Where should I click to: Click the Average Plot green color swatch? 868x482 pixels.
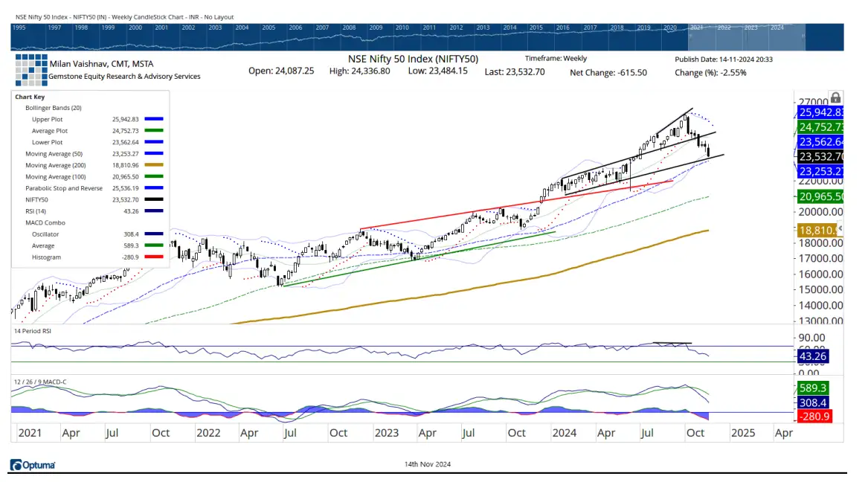click(154, 131)
